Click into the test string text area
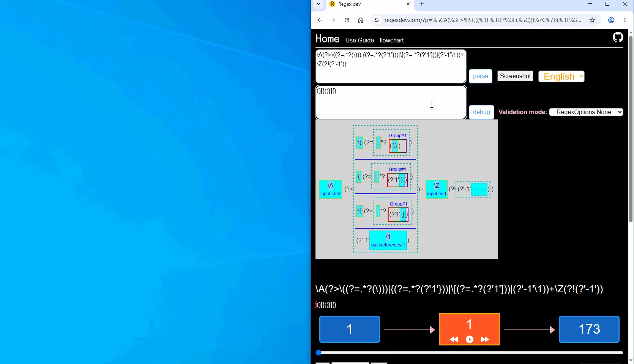 tap(391, 102)
